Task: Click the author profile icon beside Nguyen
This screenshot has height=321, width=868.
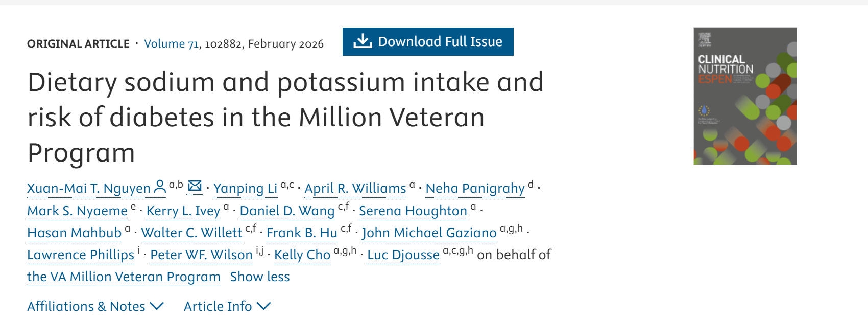Action: pos(160,187)
